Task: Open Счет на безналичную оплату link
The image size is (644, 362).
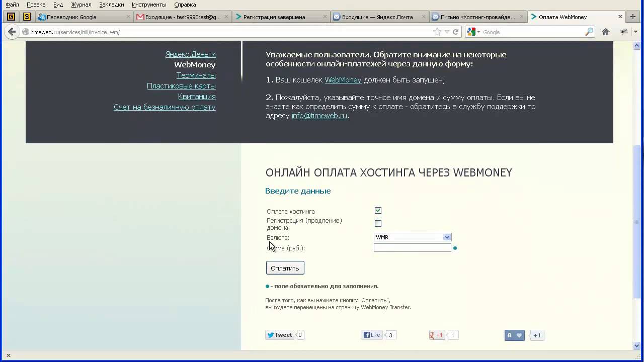Action: point(165,107)
